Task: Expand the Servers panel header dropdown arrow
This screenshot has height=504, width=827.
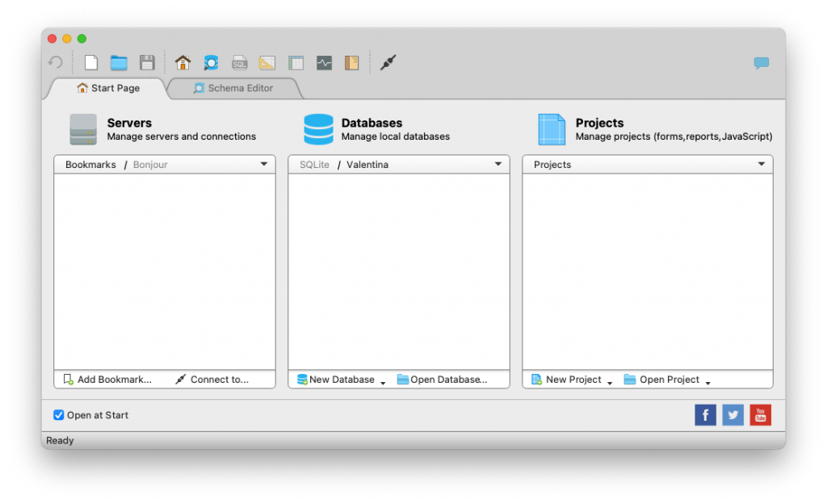Action: pyautogui.click(x=264, y=164)
